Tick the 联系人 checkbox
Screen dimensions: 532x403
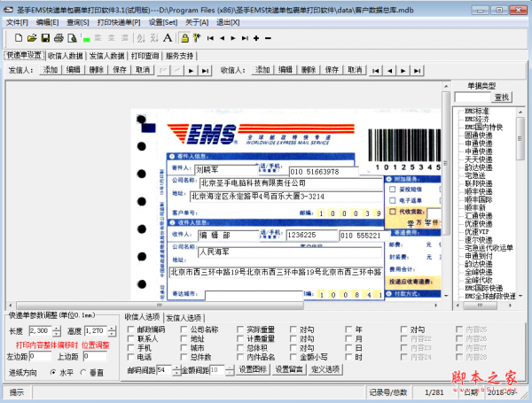pos(130,338)
